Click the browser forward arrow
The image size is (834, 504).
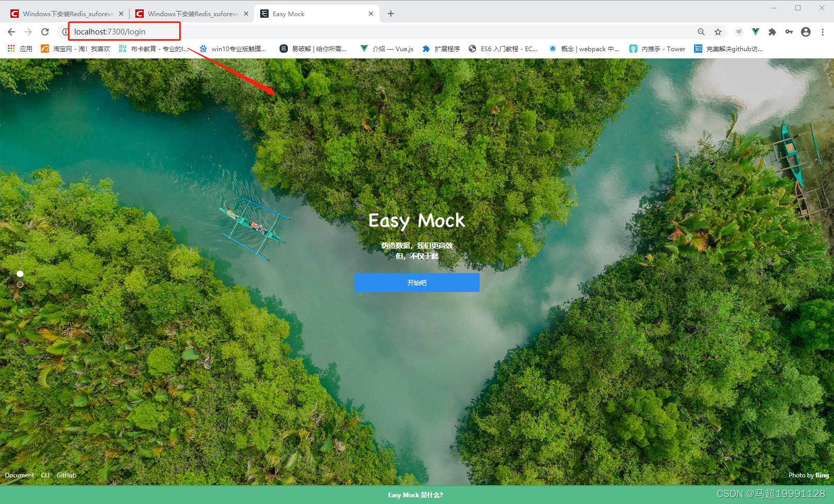pyautogui.click(x=28, y=32)
